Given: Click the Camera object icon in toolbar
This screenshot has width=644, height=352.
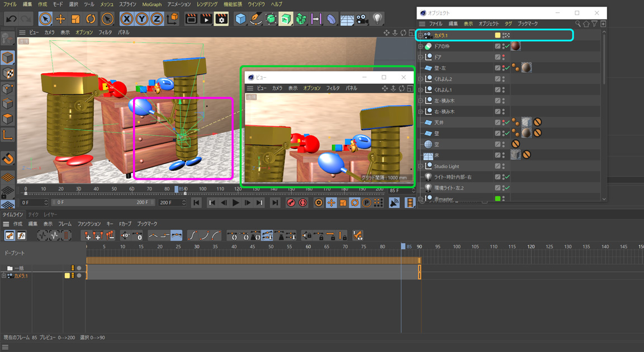Looking at the screenshot, I should pyautogui.click(x=362, y=19).
